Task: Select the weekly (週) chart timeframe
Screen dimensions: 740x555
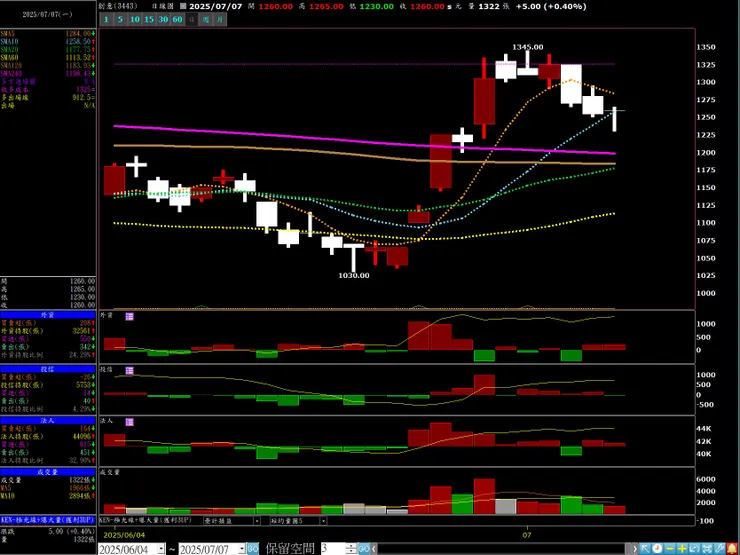Action: [206, 19]
